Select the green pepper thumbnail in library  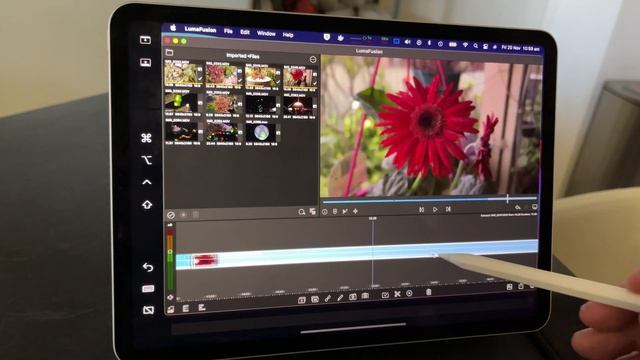pos(181,102)
